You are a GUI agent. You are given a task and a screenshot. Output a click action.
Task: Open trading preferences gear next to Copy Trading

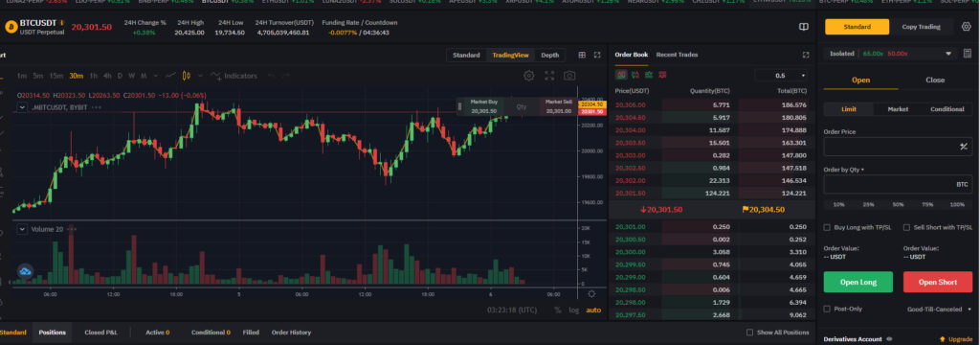tap(967, 27)
